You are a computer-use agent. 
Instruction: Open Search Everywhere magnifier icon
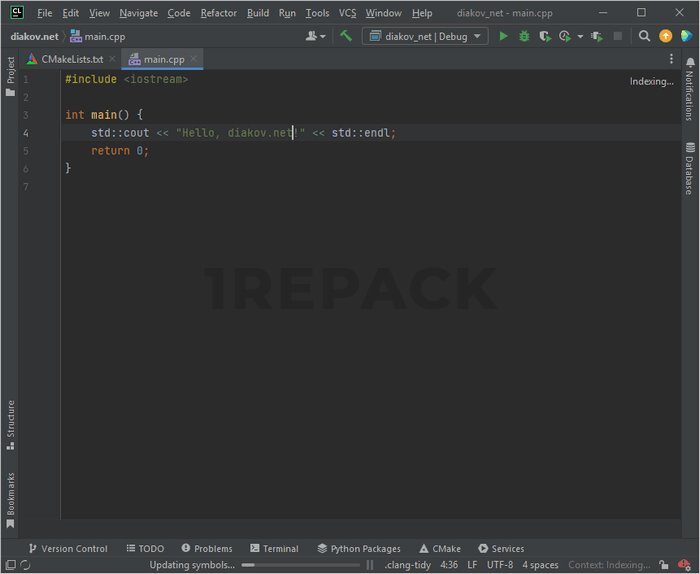point(644,36)
